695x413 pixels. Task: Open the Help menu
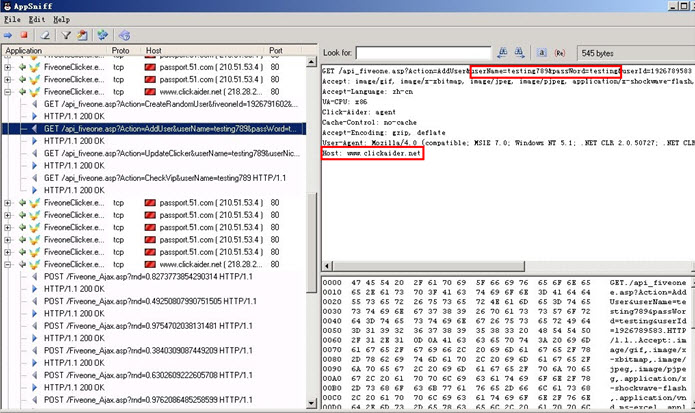coord(61,19)
